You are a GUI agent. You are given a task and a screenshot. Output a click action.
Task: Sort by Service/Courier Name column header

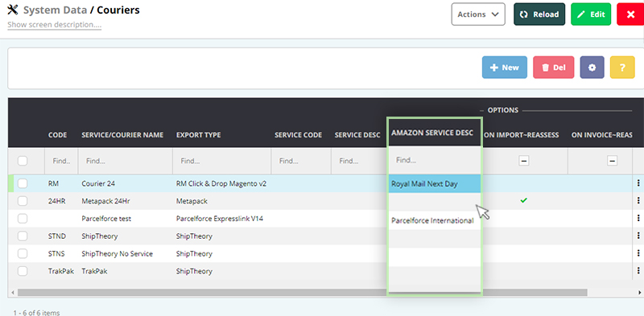pyautogui.click(x=122, y=135)
